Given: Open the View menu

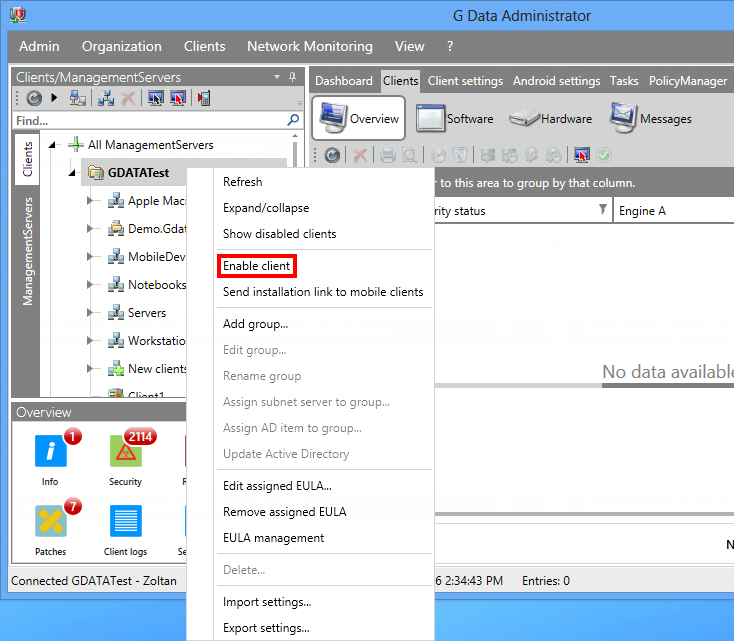Looking at the screenshot, I should pos(410,46).
